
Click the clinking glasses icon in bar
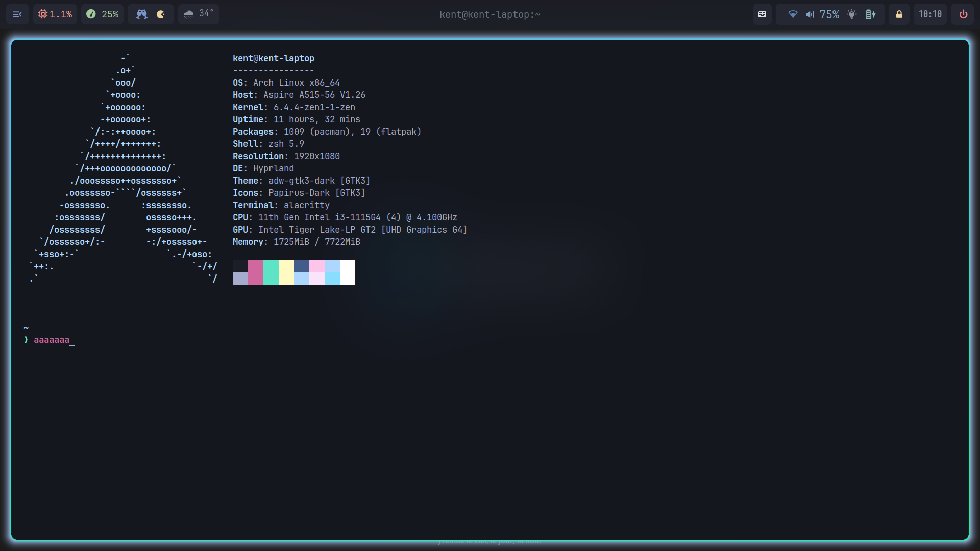[141, 14]
